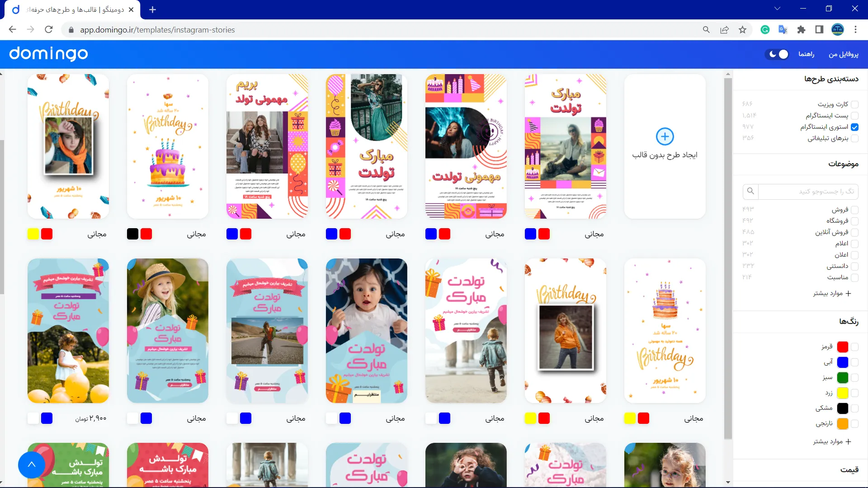This screenshot has height=488, width=868.
Task: Select orange نارنجی color filter swatch
Action: click(842, 423)
